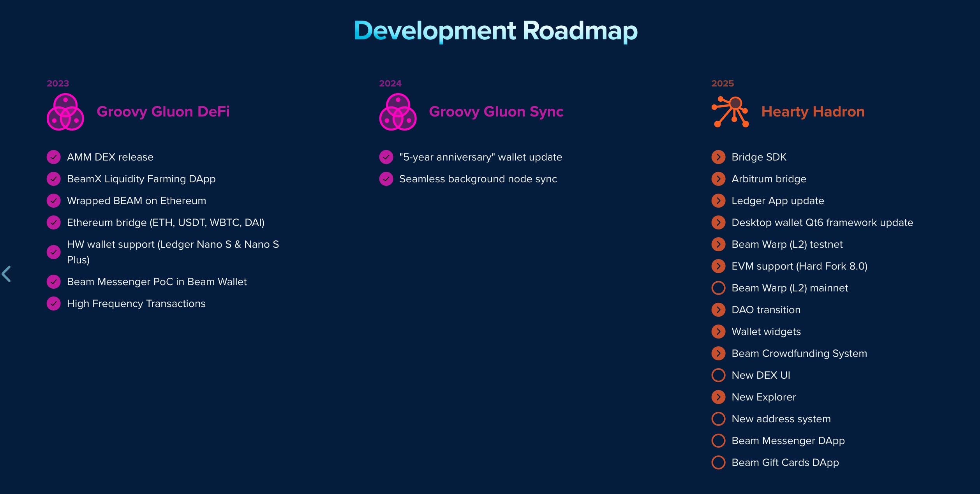Click checkmark icon beside Ethereum bridge item

54,222
